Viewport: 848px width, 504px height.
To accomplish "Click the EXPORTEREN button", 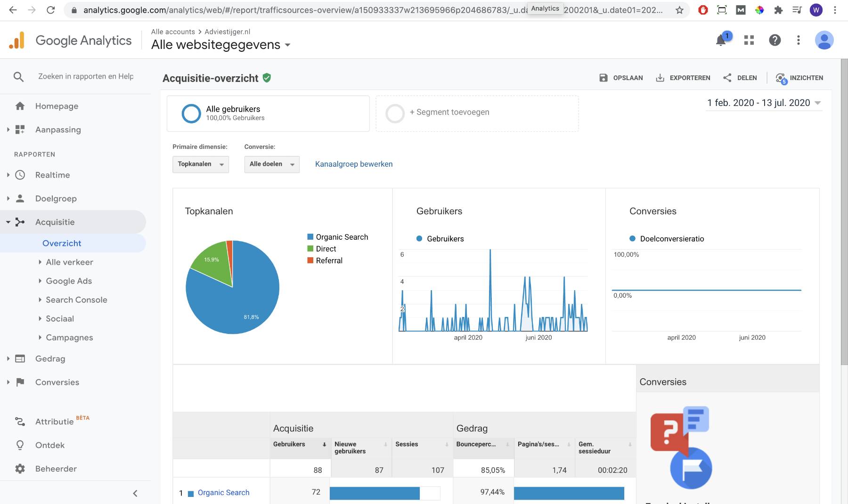I will [683, 78].
